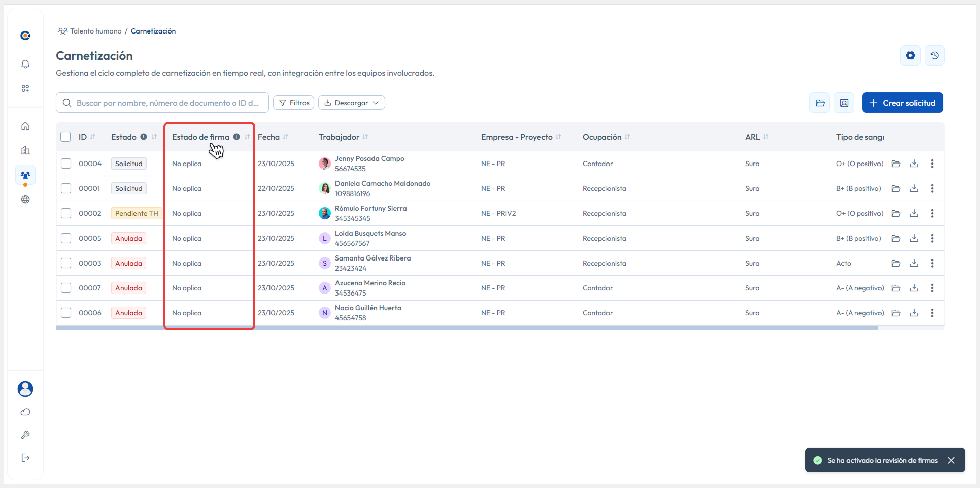This screenshot has width=980, height=488.
Task: Open more options for request 00006
Action: (x=932, y=313)
